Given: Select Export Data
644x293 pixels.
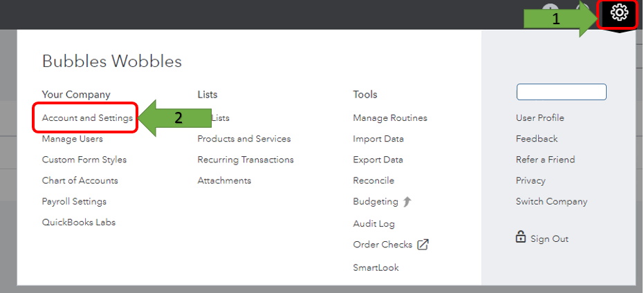Looking at the screenshot, I should [378, 160].
